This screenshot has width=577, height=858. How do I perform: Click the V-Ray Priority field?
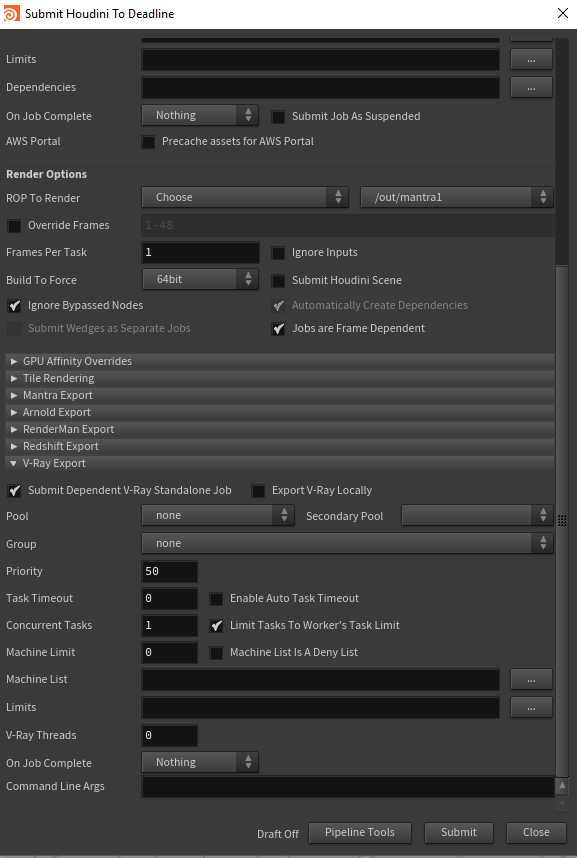point(170,571)
